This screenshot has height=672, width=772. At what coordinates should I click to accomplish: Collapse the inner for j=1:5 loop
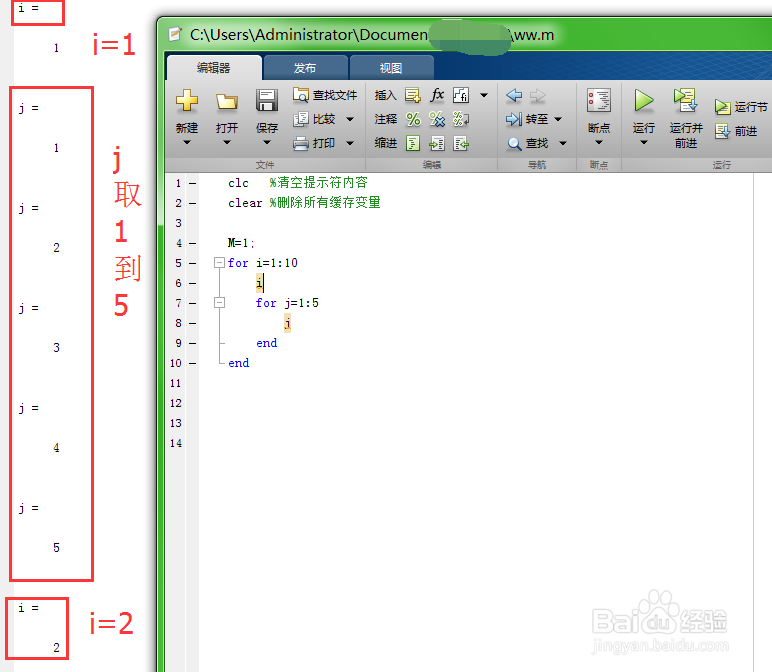219,302
